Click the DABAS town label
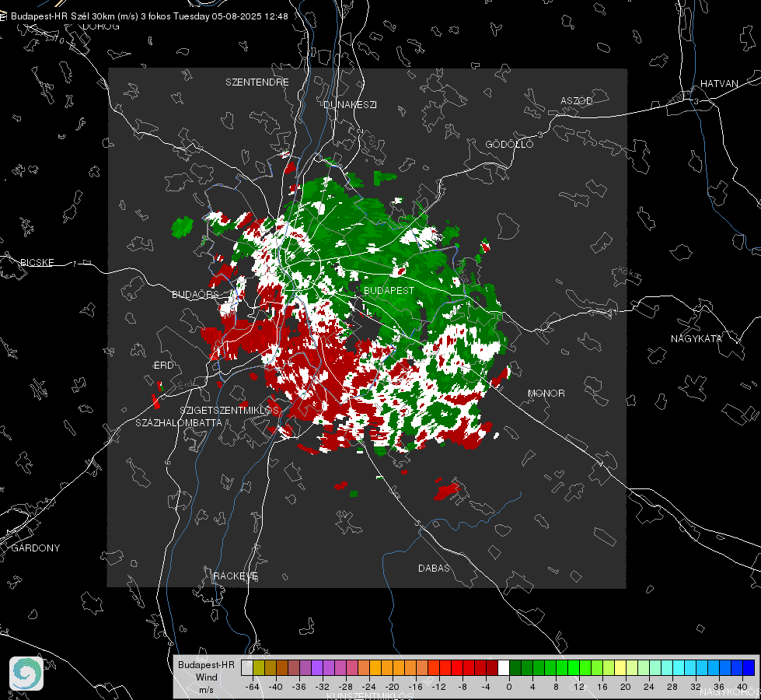This screenshot has width=761, height=700. [434, 568]
